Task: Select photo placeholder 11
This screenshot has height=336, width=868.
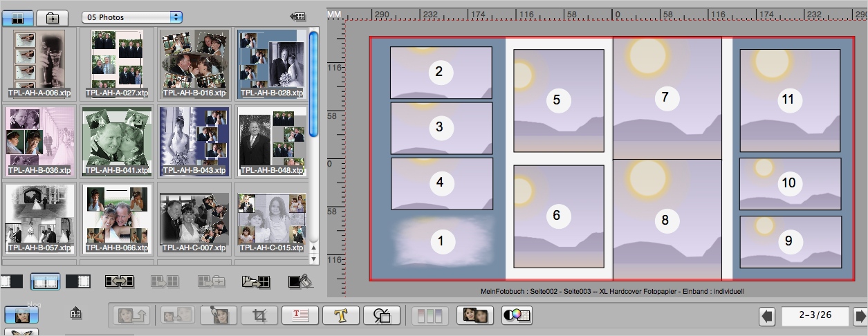Action: pos(791,100)
